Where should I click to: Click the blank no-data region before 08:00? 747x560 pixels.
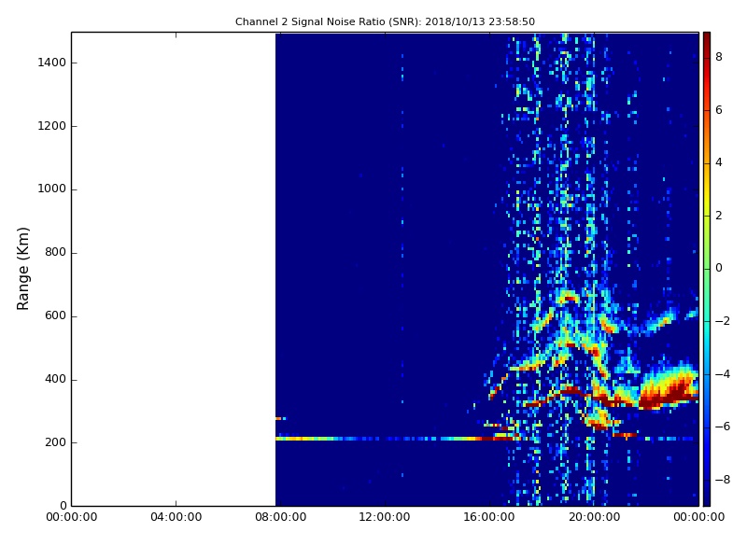pyautogui.click(x=174, y=269)
